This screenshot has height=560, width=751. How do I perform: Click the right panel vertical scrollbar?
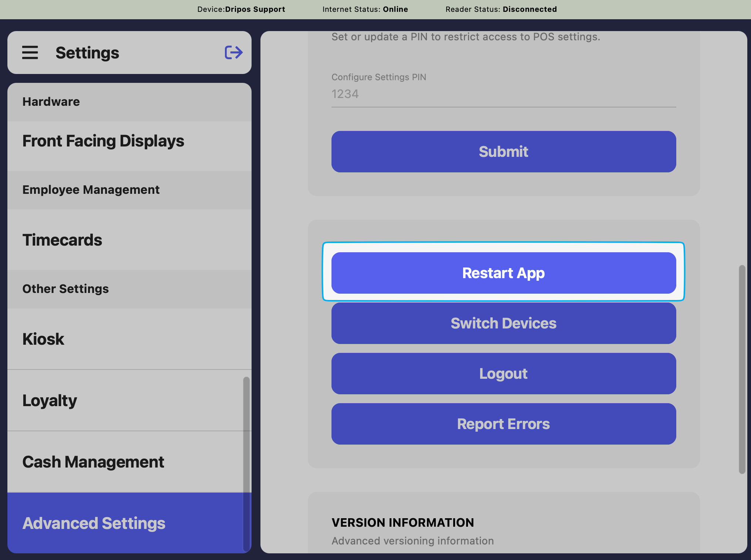tap(742, 369)
